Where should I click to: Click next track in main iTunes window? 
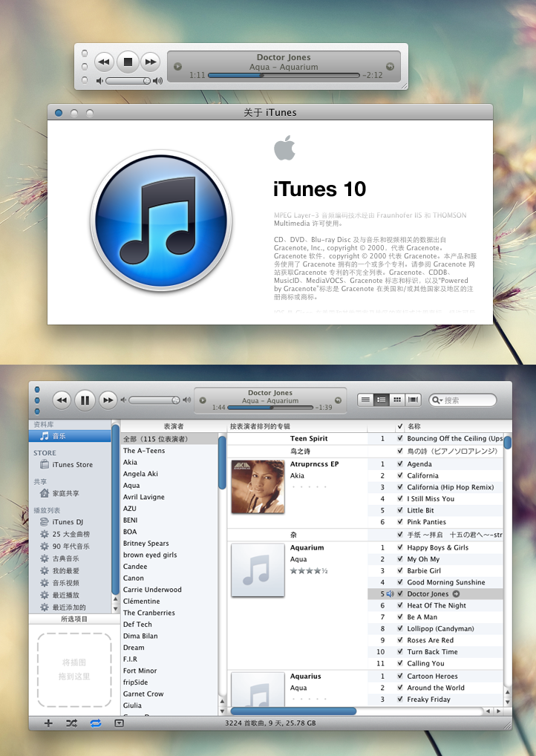[x=108, y=400]
